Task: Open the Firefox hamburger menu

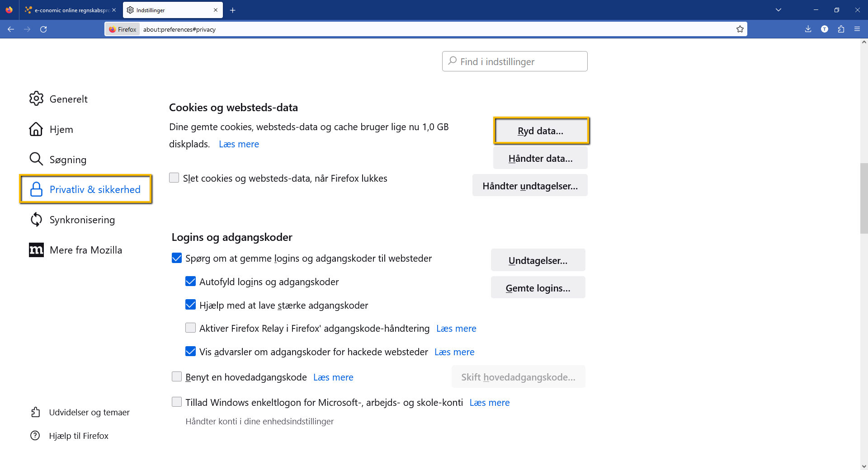Action: (857, 29)
